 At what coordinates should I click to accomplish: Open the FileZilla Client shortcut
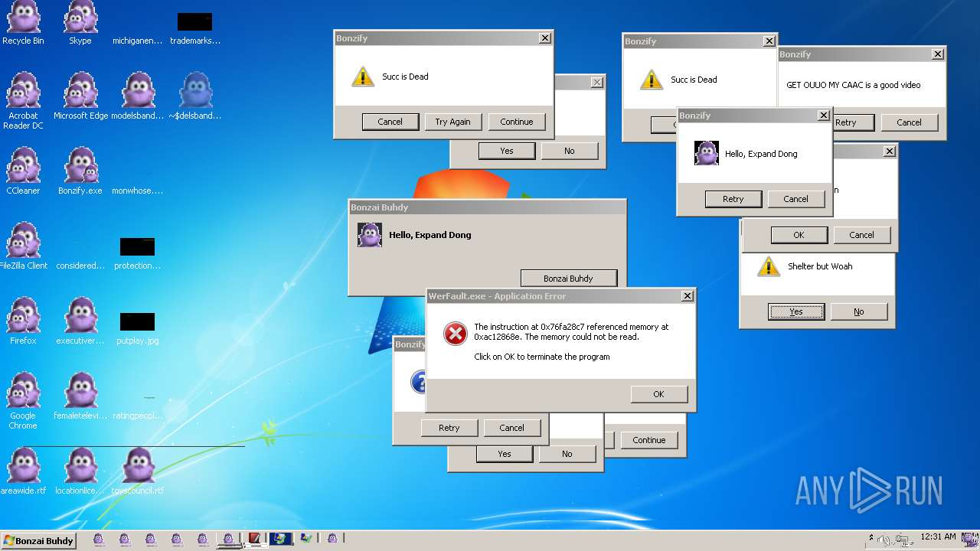23,246
